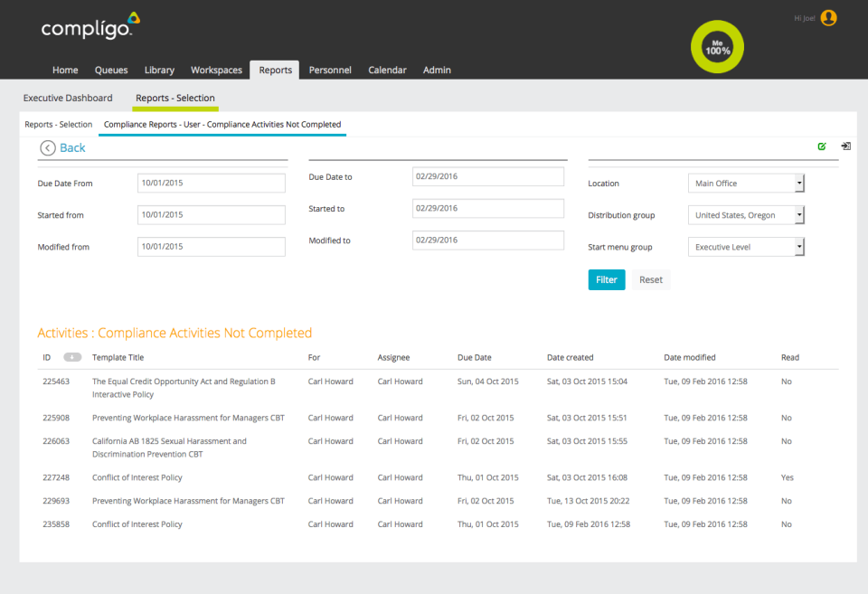868x594 pixels.
Task: Click activity ID 229693
Action: (56, 501)
